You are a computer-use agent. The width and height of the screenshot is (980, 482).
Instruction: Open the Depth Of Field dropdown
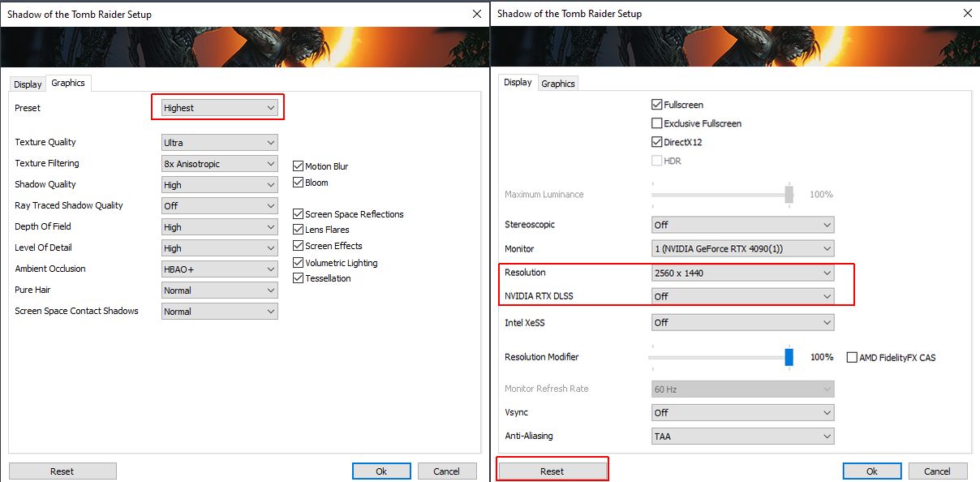pyautogui.click(x=219, y=226)
